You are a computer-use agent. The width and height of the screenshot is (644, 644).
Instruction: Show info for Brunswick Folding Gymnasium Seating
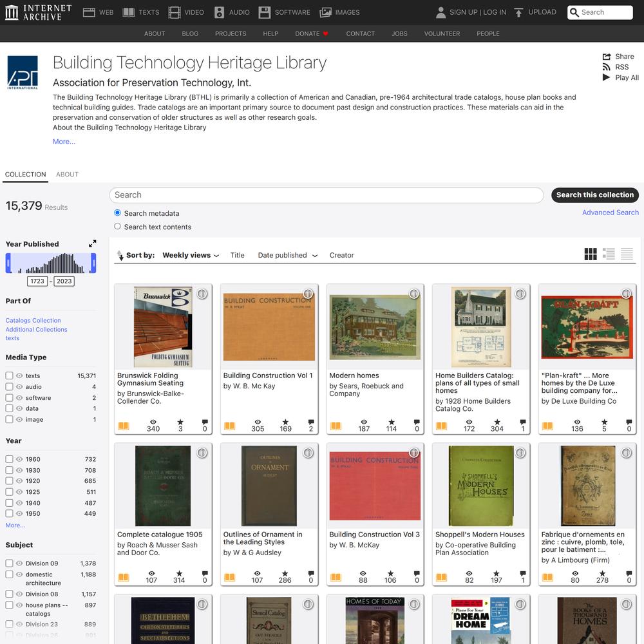pos(202,294)
